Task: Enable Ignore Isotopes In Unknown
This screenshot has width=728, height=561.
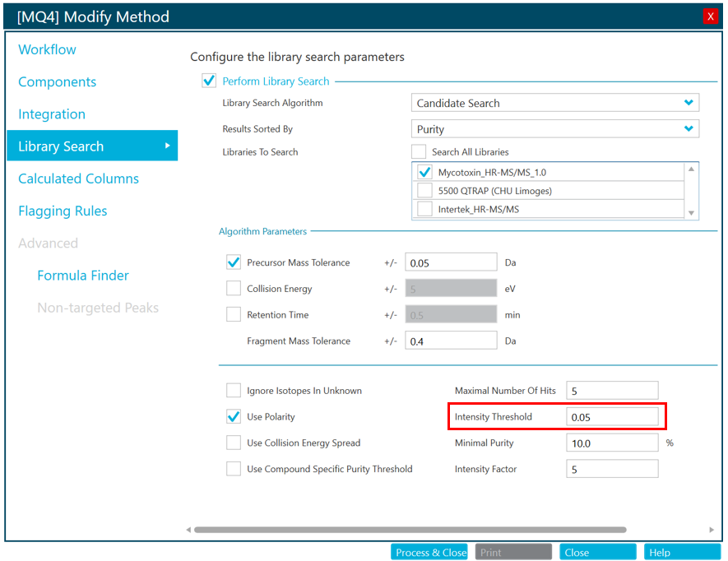Action: click(234, 391)
